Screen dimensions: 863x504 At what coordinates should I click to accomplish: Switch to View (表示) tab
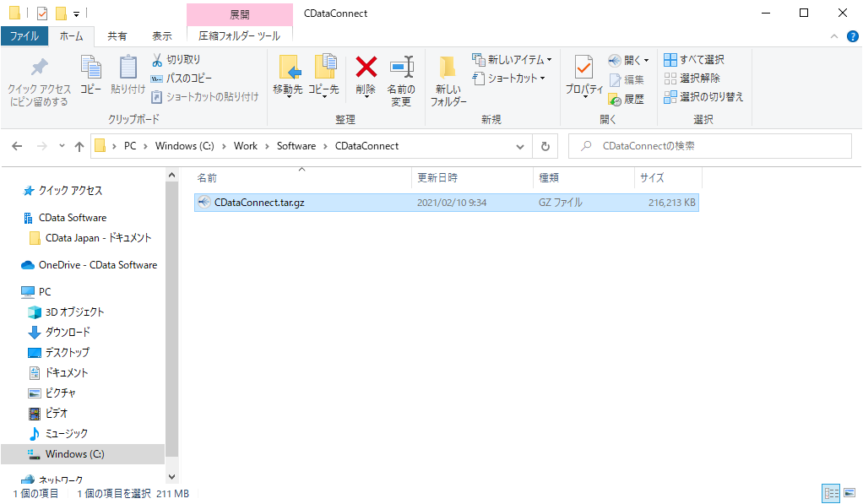[162, 36]
